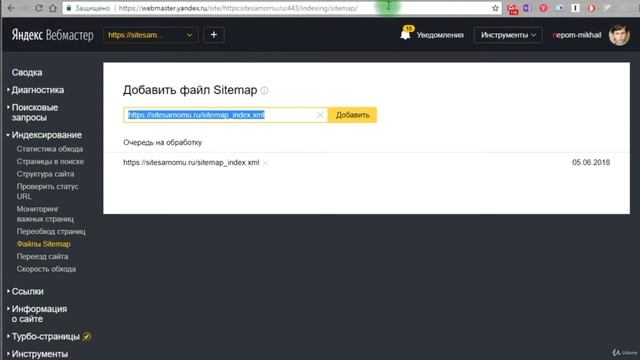Viewport: 640px width, 360px height.
Task: Click the info icon beside Добавить файл Sitemap
Action: (264, 91)
